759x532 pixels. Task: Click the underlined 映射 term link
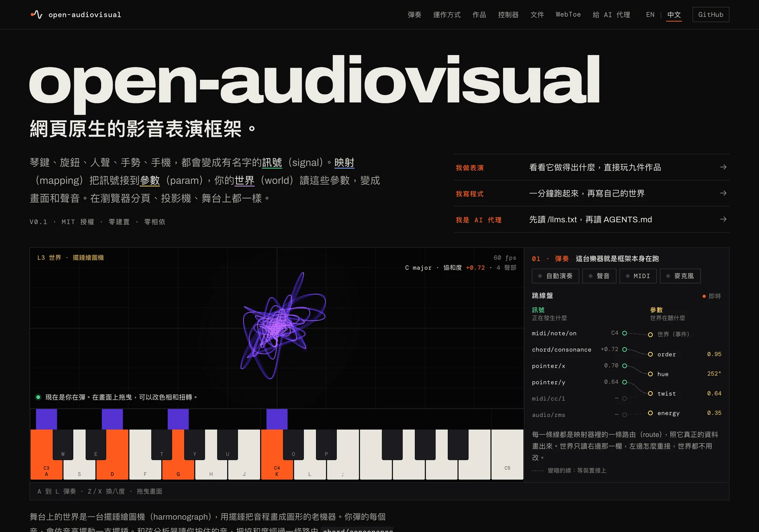345,163
